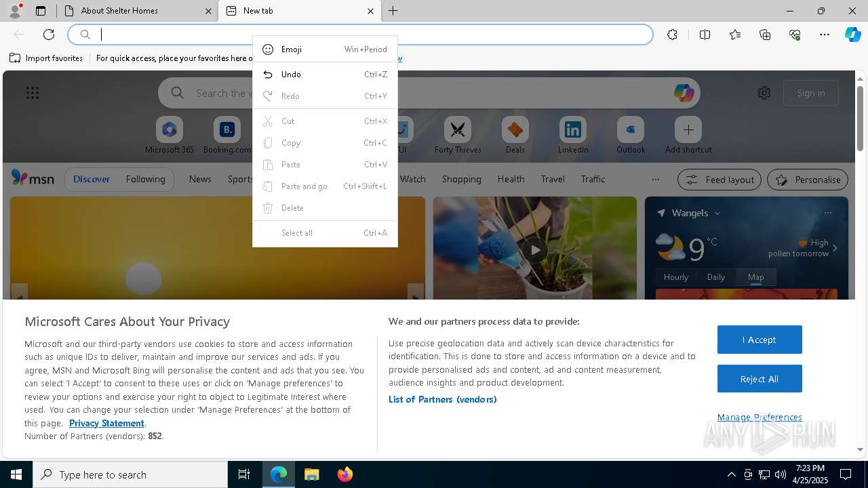This screenshot has width=868, height=488.
Task: Play the plant watering video
Action: 535,249
